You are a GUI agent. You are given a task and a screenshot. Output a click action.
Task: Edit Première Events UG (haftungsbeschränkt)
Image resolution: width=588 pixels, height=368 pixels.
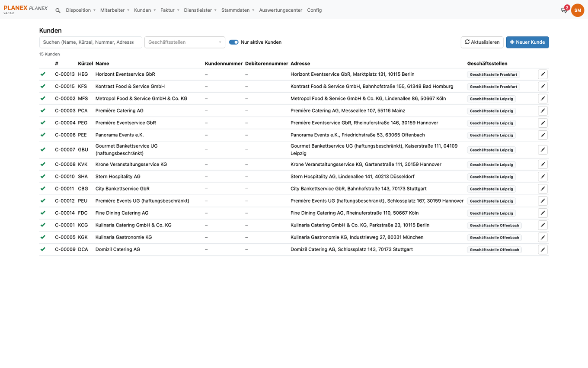[x=543, y=201]
